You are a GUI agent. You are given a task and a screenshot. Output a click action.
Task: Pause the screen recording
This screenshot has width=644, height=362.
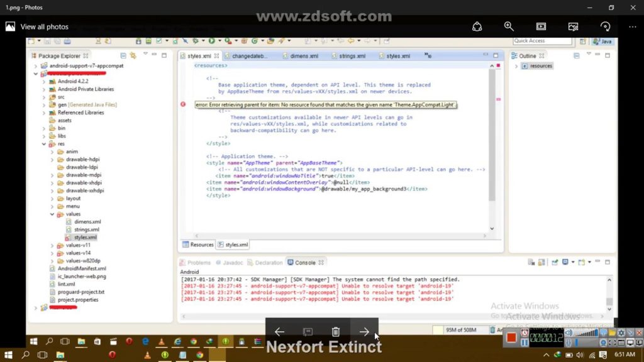[525, 343]
